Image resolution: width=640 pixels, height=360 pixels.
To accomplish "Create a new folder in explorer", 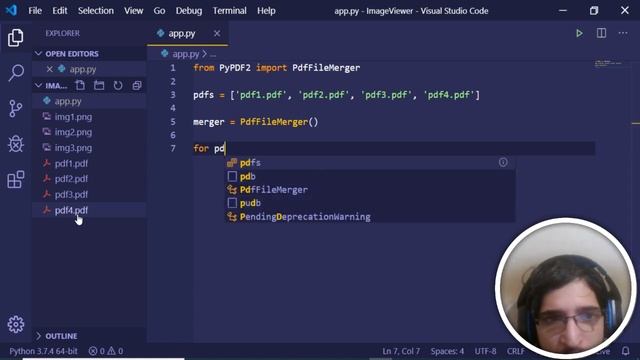I will click(x=99, y=85).
